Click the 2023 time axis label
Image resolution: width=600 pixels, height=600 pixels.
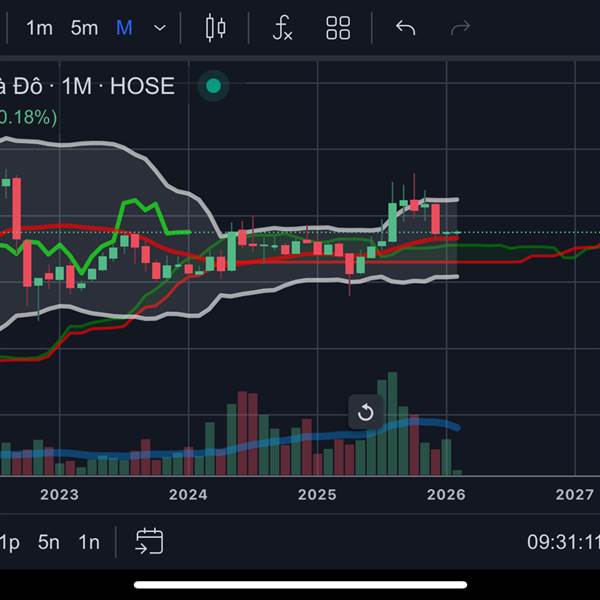pyautogui.click(x=59, y=495)
